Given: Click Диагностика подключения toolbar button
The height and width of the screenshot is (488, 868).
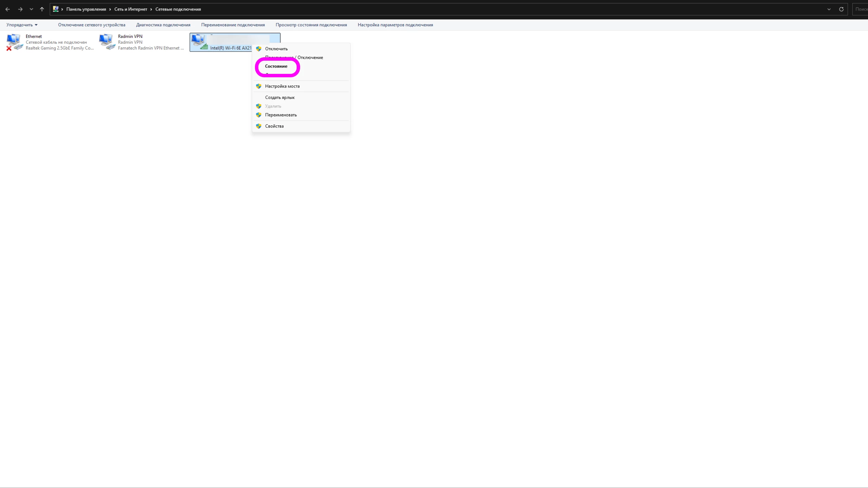Looking at the screenshot, I should coord(163,25).
